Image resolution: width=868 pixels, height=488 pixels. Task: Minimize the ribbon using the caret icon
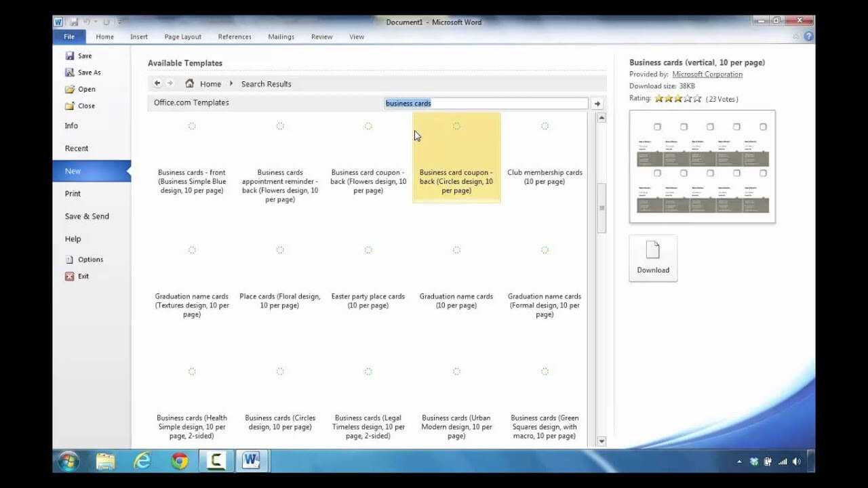[x=797, y=37]
